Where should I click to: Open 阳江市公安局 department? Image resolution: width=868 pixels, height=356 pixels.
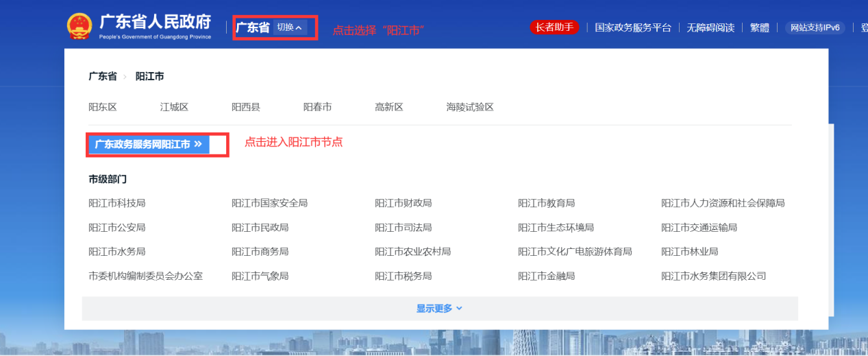pyautogui.click(x=117, y=227)
